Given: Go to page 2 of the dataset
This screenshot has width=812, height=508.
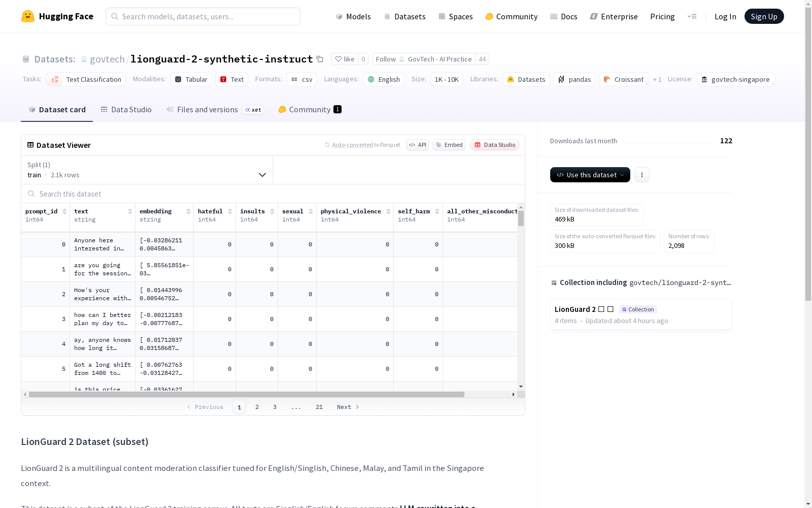Looking at the screenshot, I should click(x=257, y=407).
